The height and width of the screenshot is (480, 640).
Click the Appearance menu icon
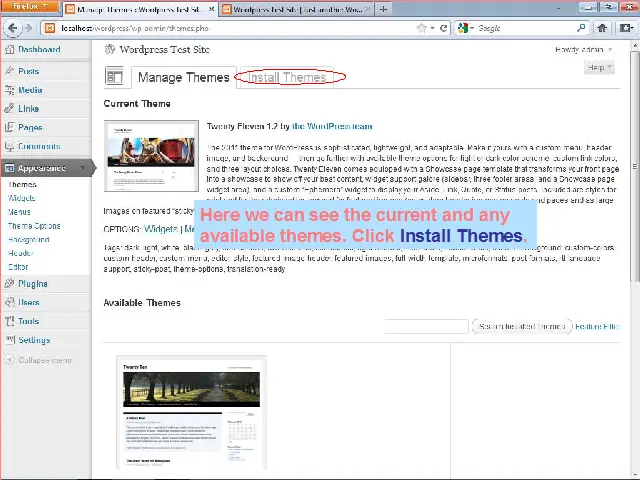coord(9,168)
